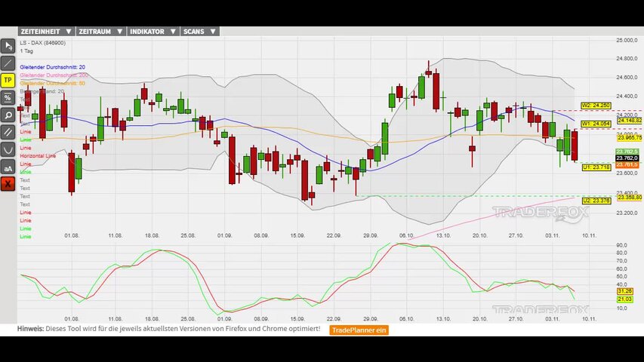Select the trend line drawing tool

(x=8, y=63)
